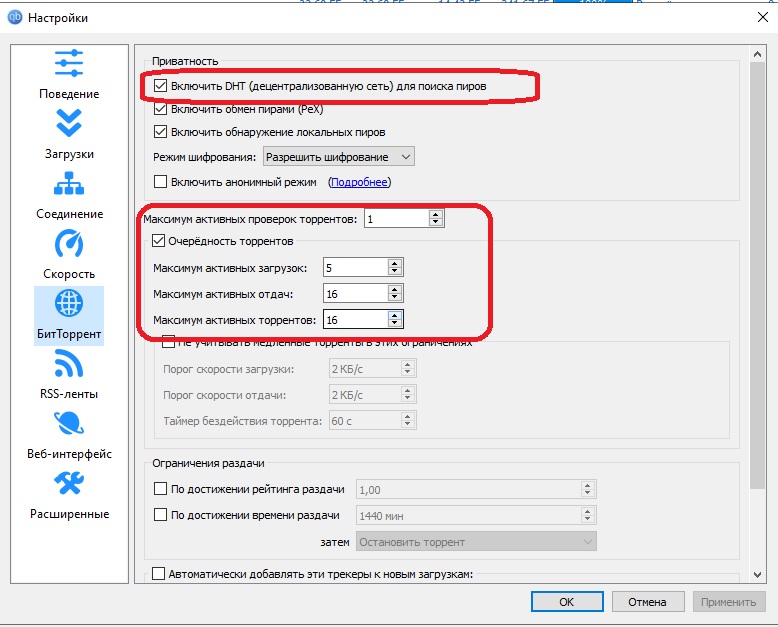Click the Подробнее link
Screen dimensions: 778x627
tap(359, 182)
